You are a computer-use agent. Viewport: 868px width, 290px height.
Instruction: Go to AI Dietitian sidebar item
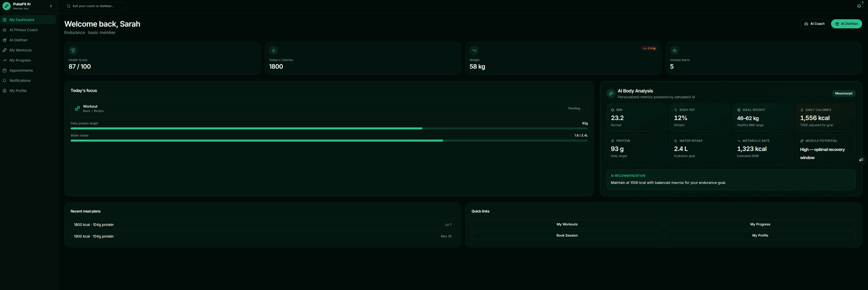pyautogui.click(x=28, y=40)
